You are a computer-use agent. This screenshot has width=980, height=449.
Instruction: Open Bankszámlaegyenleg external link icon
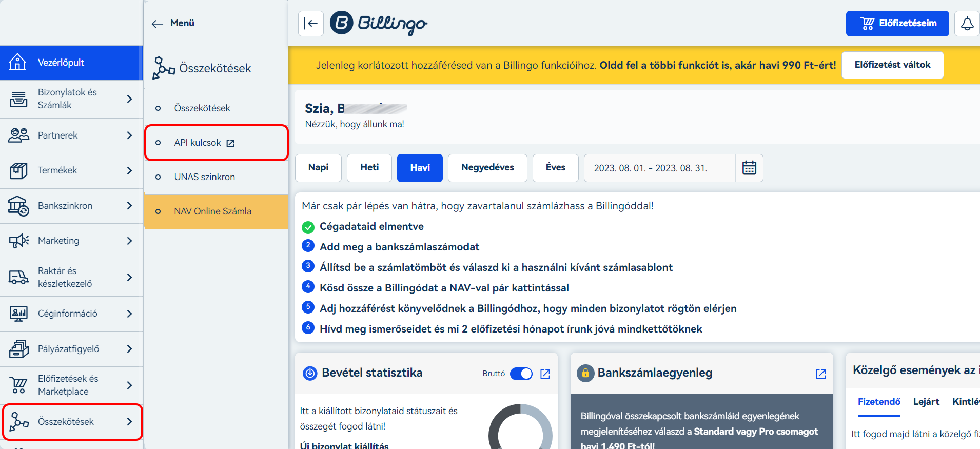(x=821, y=374)
